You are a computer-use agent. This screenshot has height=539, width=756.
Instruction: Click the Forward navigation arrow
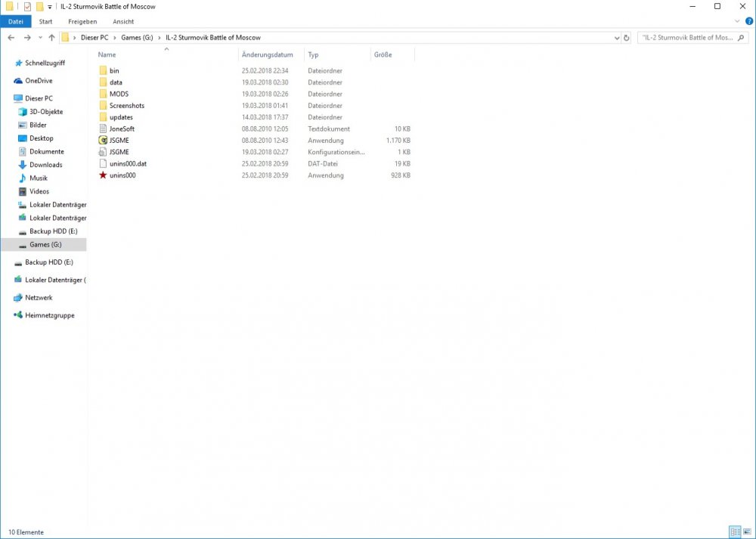(x=27, y=38)
